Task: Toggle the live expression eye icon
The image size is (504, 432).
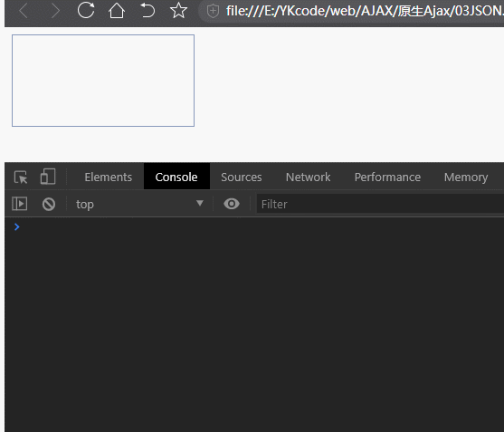Action: (x=232, y=204)
